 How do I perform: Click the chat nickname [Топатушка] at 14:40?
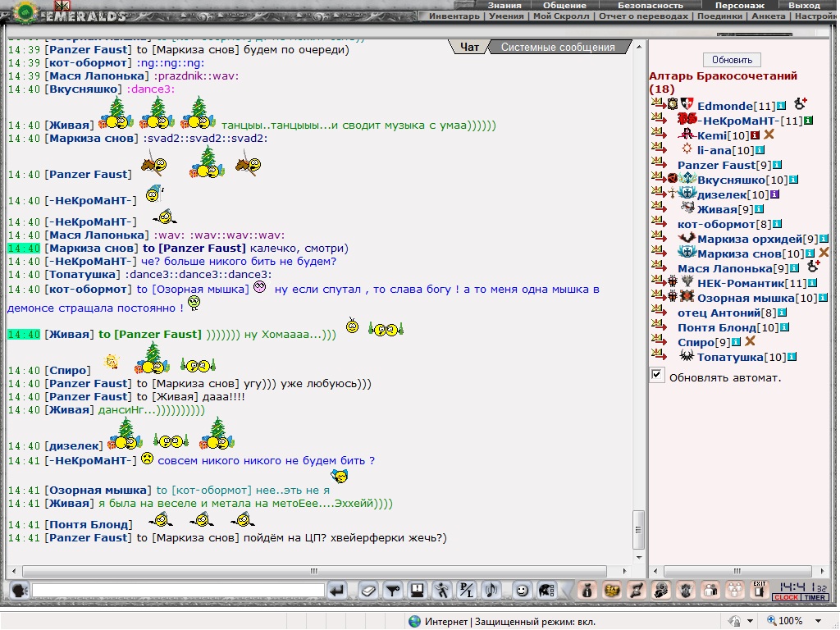coord(83,274)
